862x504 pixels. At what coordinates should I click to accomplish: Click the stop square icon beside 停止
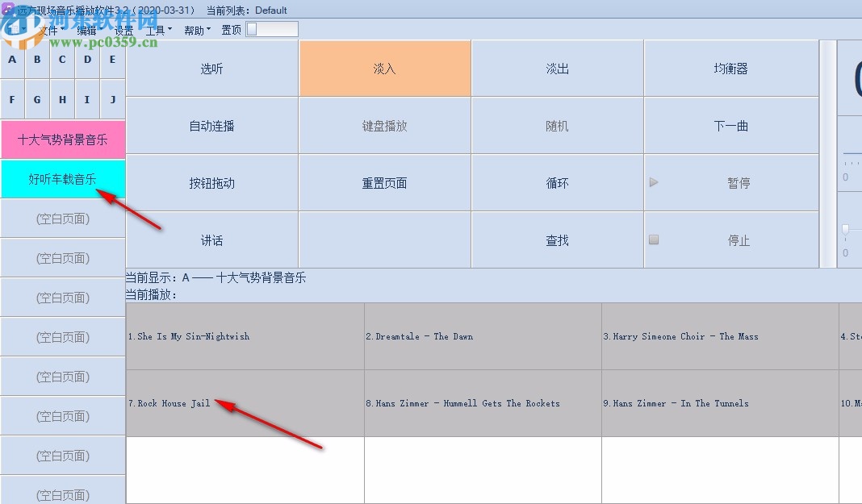tap(654, 240)
